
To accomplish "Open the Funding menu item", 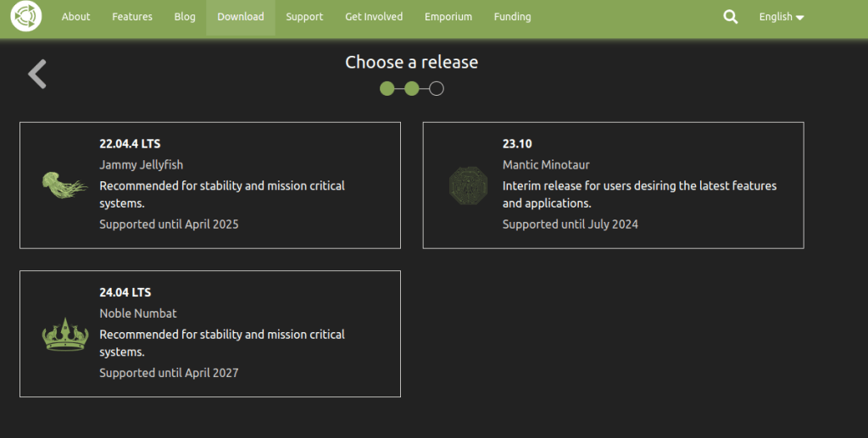I will coord(513,17).
